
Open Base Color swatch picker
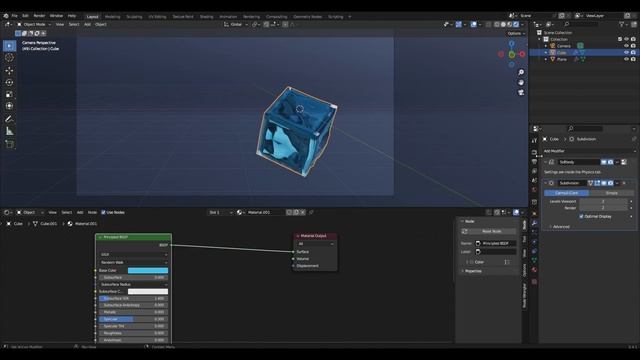pos(148,270)
